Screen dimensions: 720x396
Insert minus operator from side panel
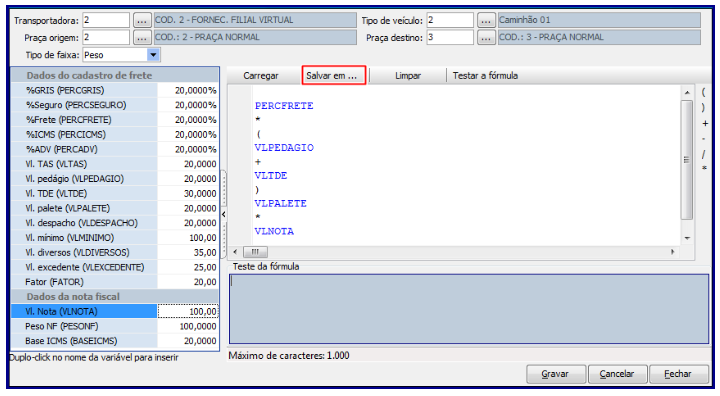click(704, 138)
